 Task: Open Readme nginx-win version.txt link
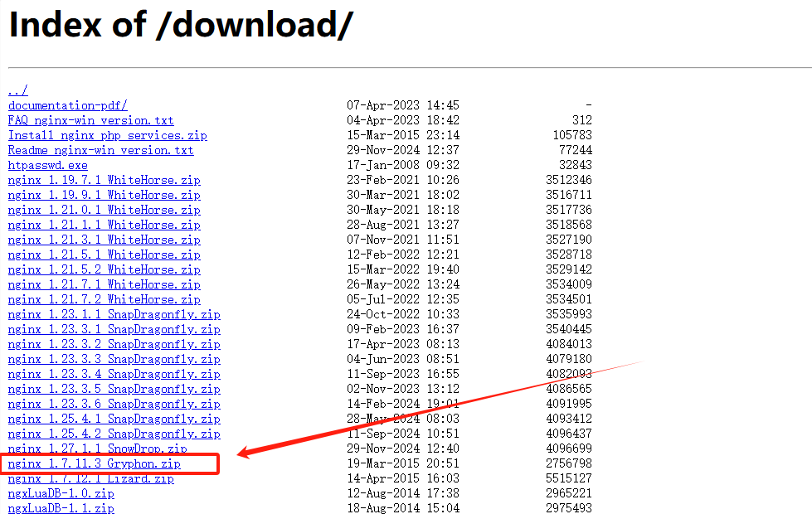coord(101,151)
